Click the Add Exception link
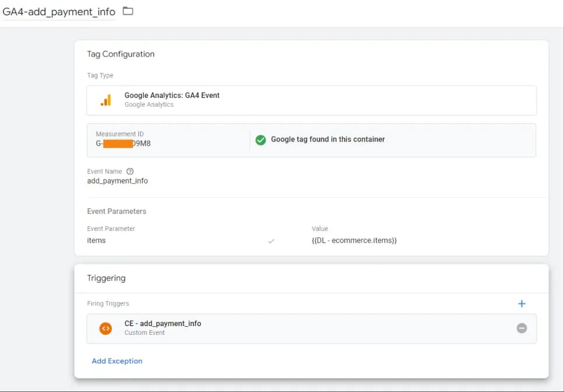Screen dimensions: 564x392 pos(117,361)
